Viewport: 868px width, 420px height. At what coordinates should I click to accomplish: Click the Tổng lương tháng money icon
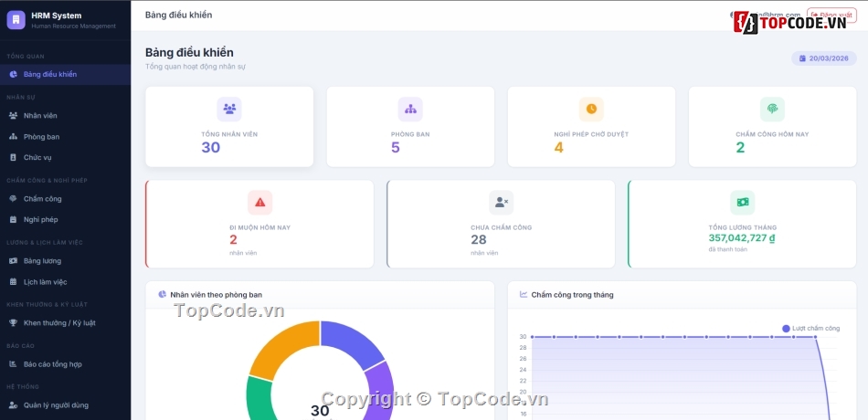click(742, 203)
